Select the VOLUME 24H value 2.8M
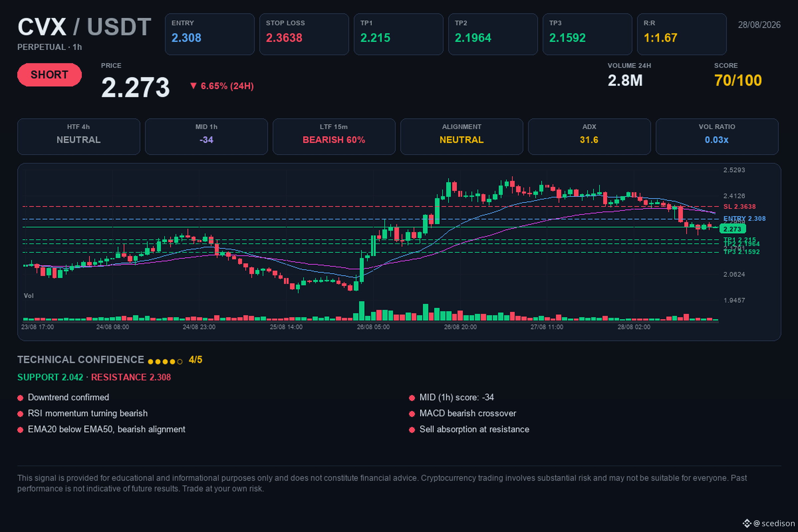 pos(625,81)
